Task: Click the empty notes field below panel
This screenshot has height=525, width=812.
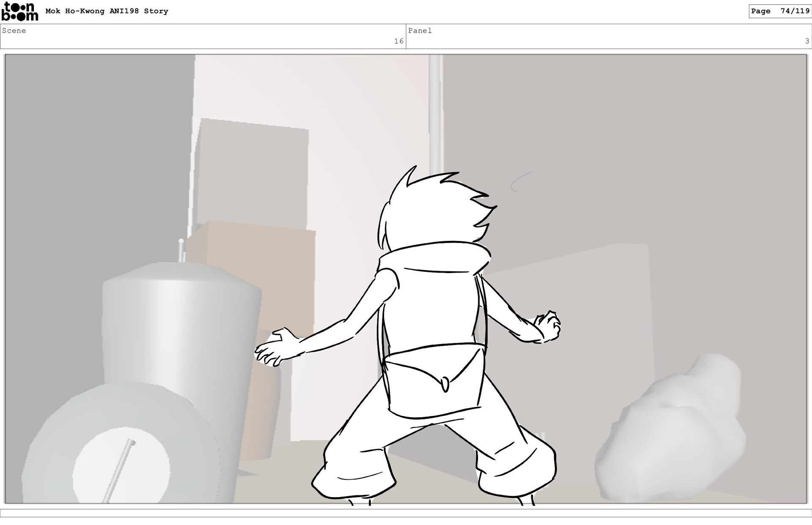Action: point(406,513)
